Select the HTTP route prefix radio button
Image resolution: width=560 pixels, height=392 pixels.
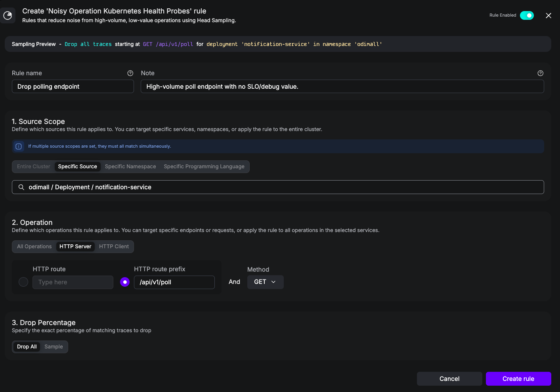coord(125,282)
